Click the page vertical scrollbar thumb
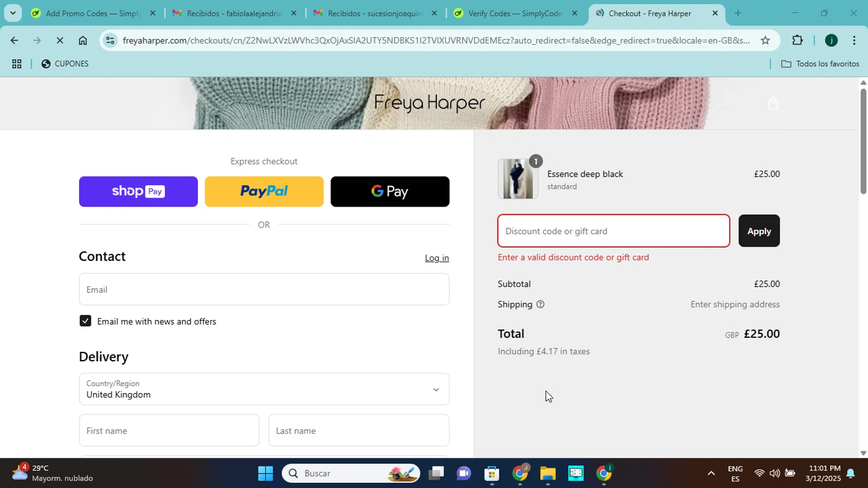Screen dimensions: 868x488 pos(863,141)
